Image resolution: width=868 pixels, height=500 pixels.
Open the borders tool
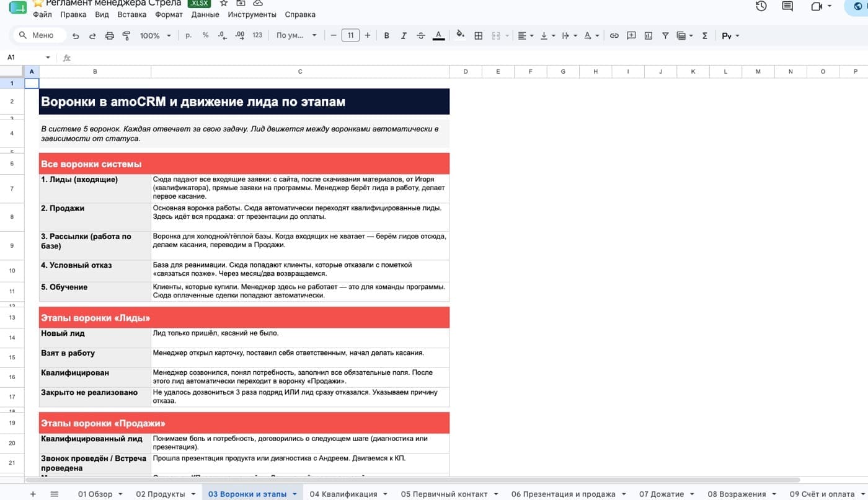point(479,36)
